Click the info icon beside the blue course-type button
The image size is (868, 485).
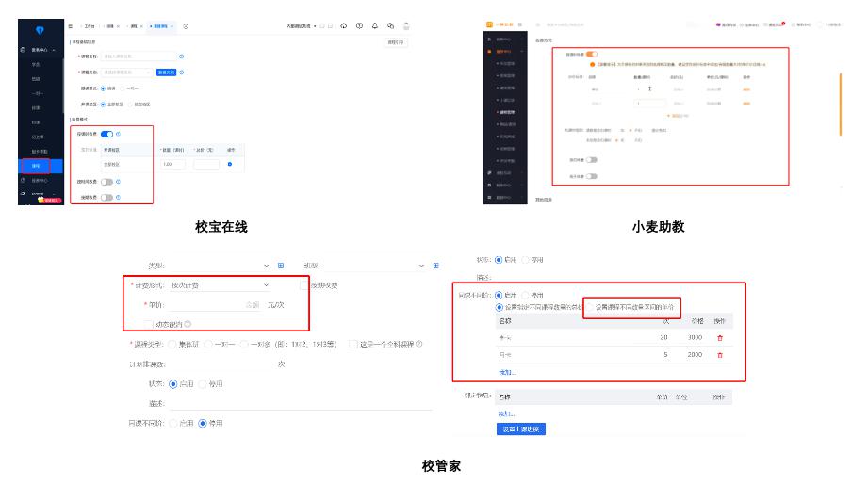pyautogui.click(x=182, y=73)
